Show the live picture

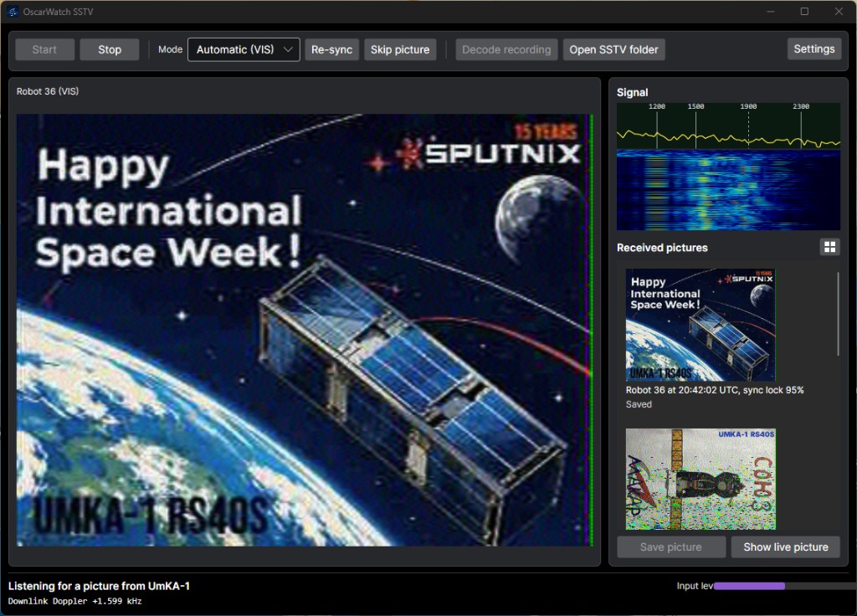(x=785, y=547)
